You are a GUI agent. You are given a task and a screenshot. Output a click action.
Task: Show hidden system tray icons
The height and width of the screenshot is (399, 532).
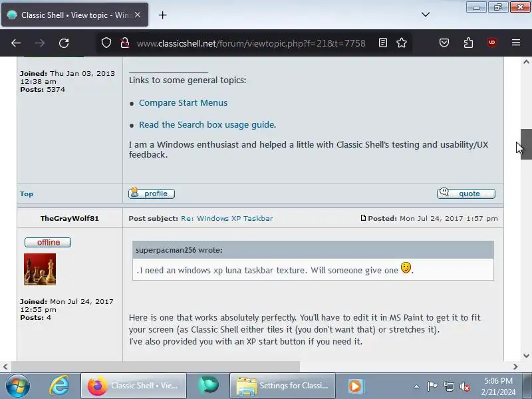click(416, 386)
